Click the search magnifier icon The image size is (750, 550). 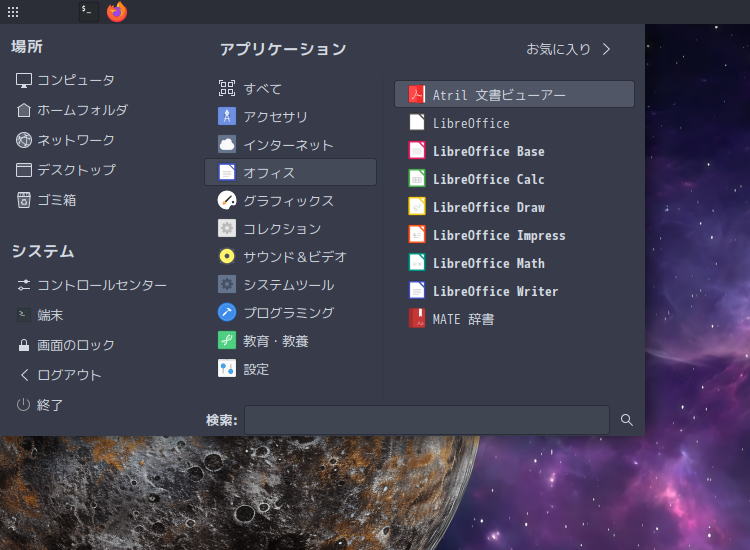[x=627, y=420]
